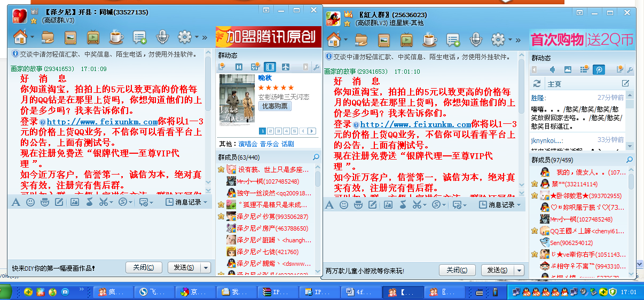Search members magnifier in 红人群 window
This screenshot has height=300, width=644.
point(630,160)
